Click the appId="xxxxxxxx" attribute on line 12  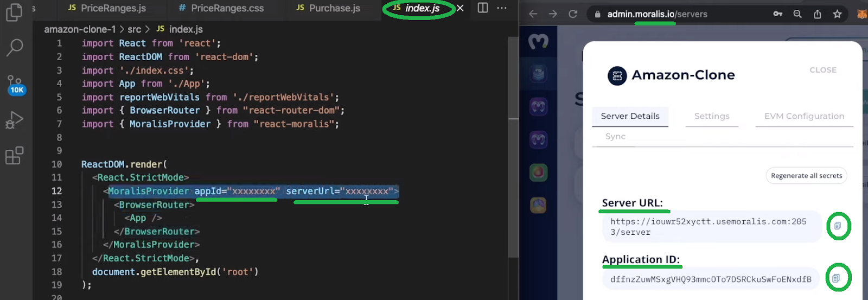click(237, 191)
